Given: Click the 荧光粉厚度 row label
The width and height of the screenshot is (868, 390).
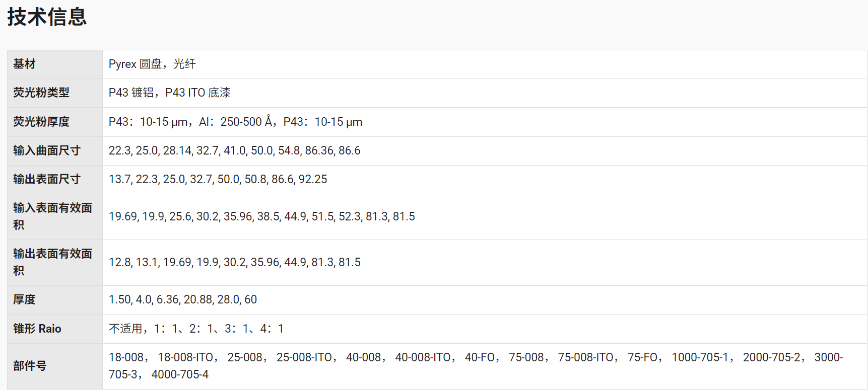Looking at the screenshot, I should pyautogui.click(x=41, y=122).
